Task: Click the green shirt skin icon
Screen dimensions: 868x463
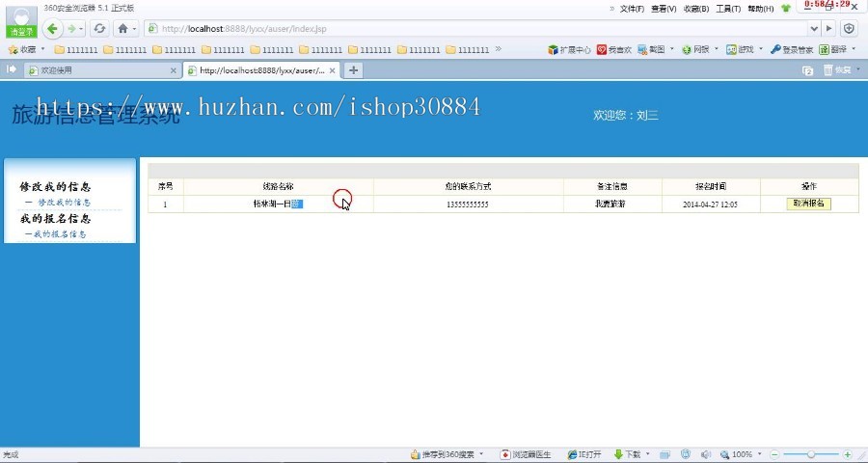Action: coord(786,9)
